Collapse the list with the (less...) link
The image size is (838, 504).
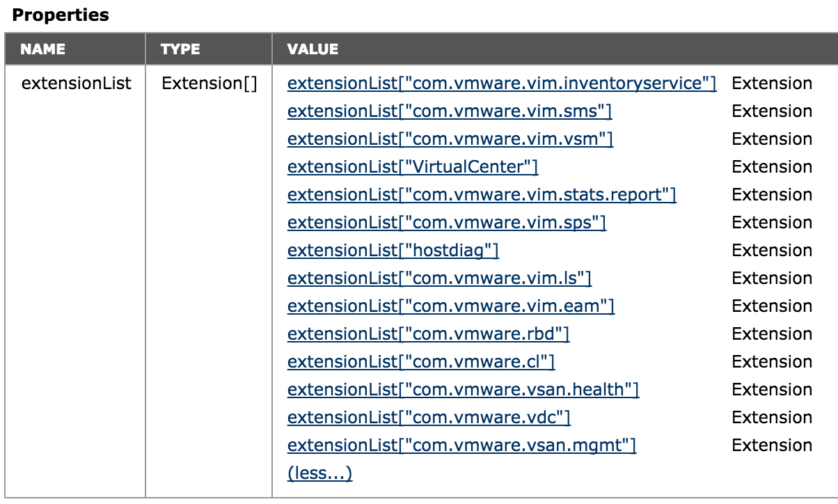319,473
